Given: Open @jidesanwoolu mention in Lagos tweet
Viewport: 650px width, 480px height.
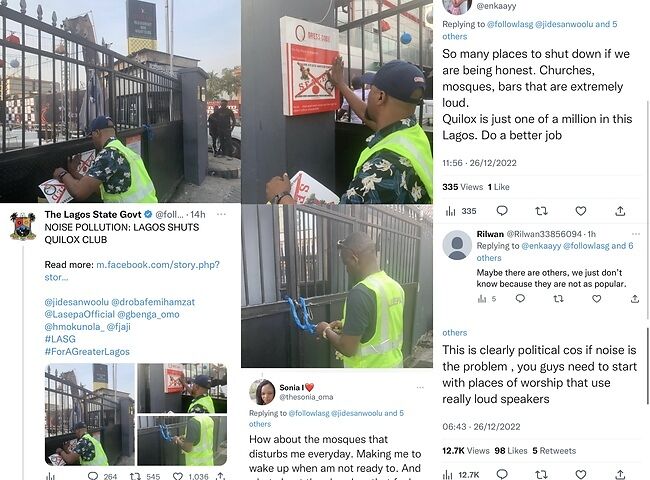Looking at the screenshot, I should 76,302.
